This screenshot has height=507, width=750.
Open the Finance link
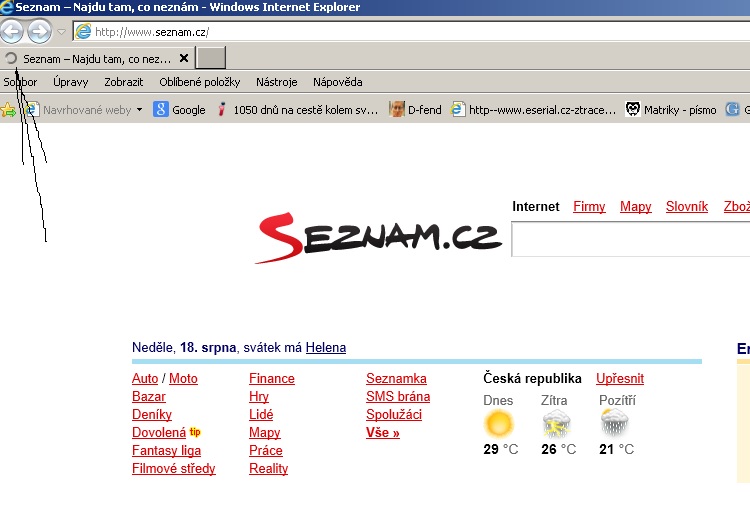coord(272,379)
